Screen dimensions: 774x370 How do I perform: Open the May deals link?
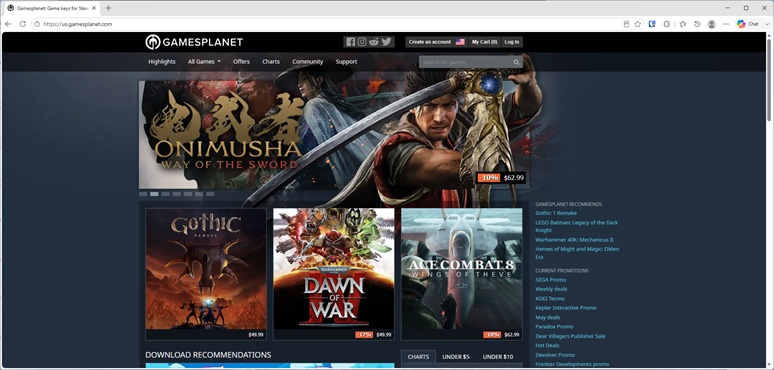pyautogui.click(x=548, y=317)
